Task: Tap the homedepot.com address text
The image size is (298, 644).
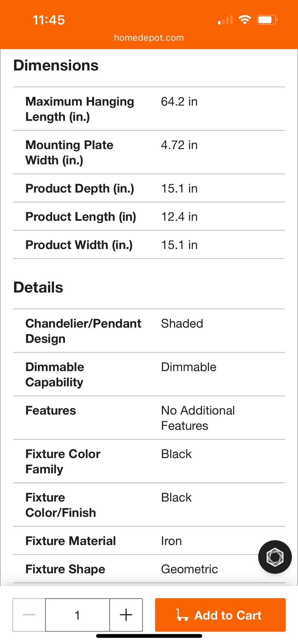Action: (149, 38)
